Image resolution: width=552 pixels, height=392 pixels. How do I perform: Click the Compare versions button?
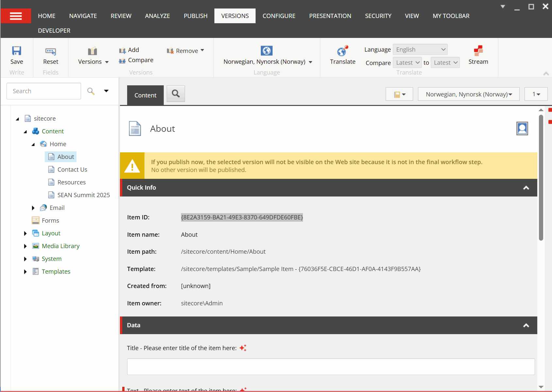[137, 60]
